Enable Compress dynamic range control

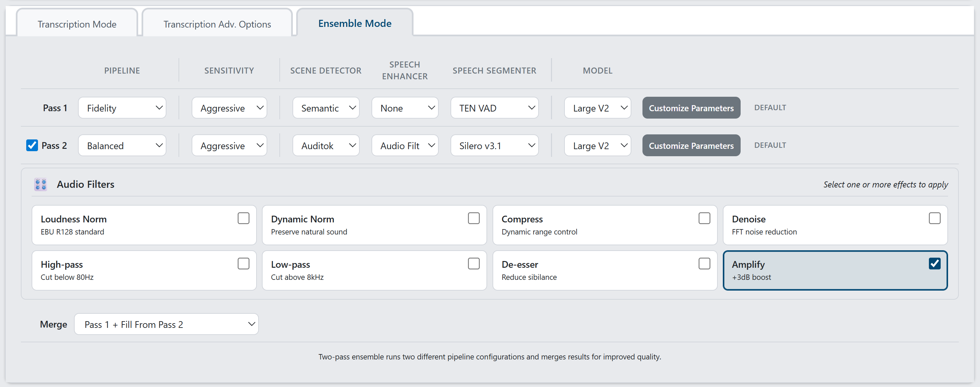[x=704, y=218]
